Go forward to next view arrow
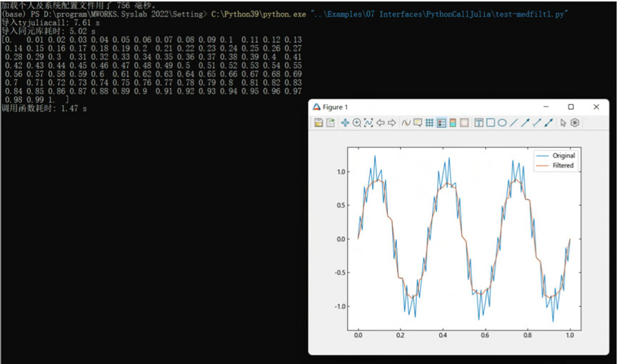The height and width of the screenshot is (364, 617). click(x=392, y=123)
